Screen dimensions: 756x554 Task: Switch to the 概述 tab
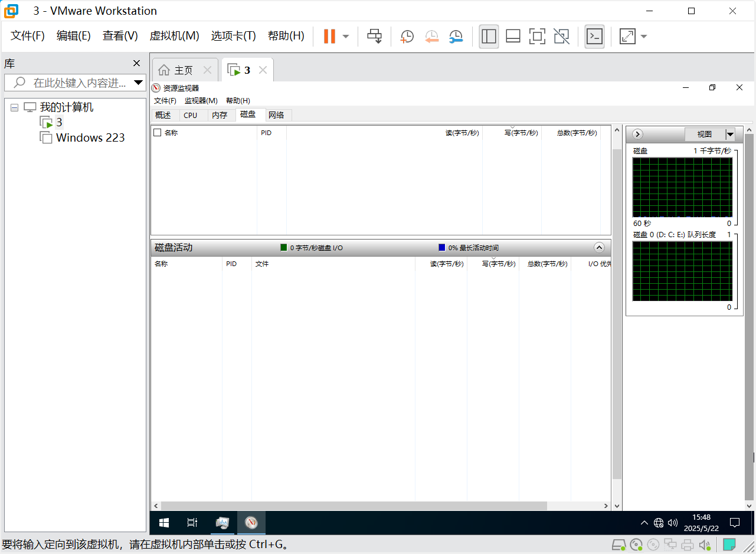(x=163, y=115)
